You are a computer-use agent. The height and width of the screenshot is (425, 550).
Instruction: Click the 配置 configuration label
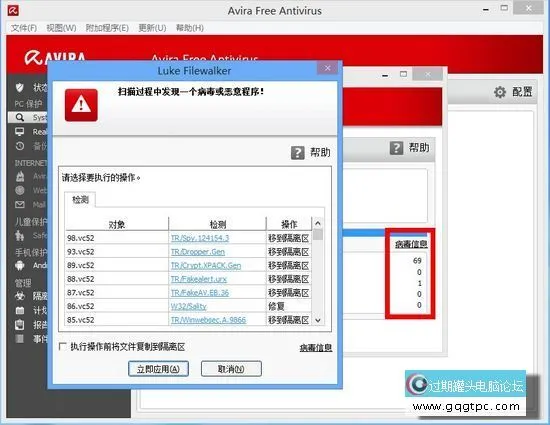point(522,92)
